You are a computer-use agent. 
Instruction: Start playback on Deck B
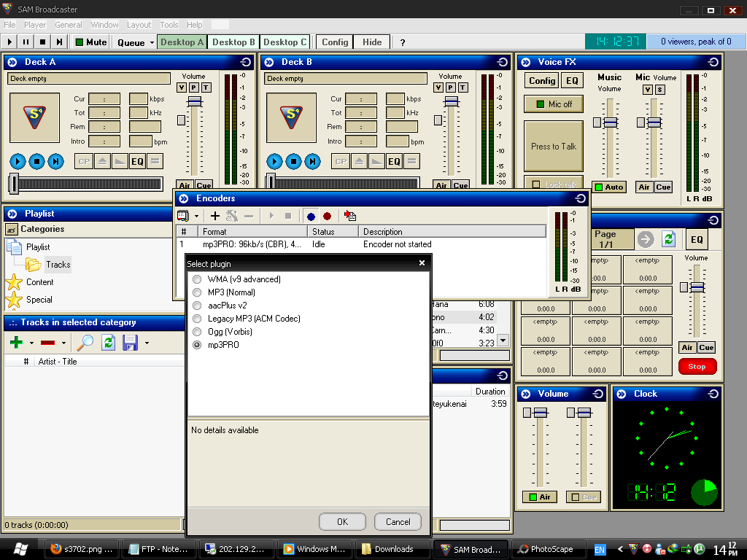coord(274,161)
